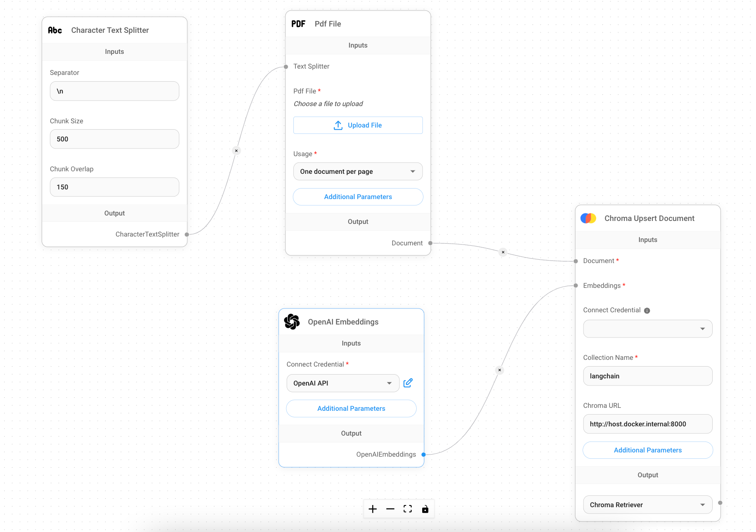Click the 'Usage' label
This screenshot has width=756, height=532.
(303, 154)
